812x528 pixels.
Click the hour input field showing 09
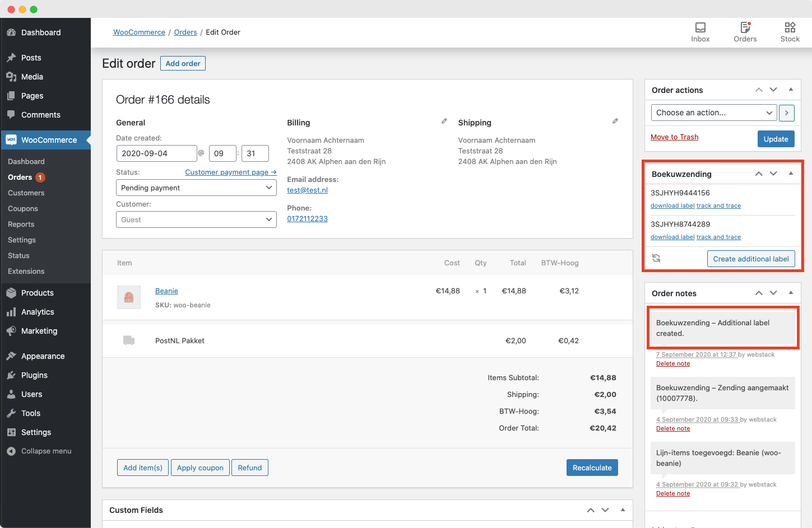(x=222, y=153)
